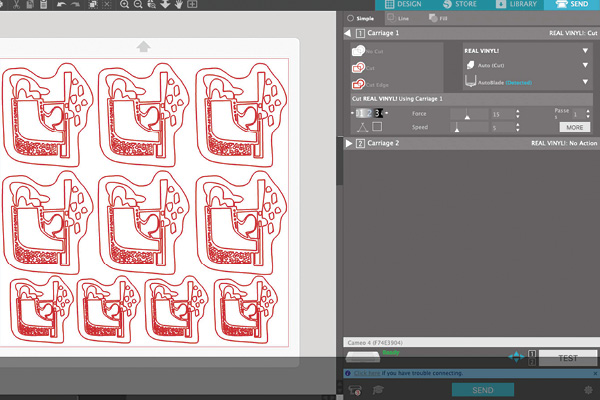This screenshot has width=600, height=400.
Task: Select the Simple action mode
Action: click(360, 18)
